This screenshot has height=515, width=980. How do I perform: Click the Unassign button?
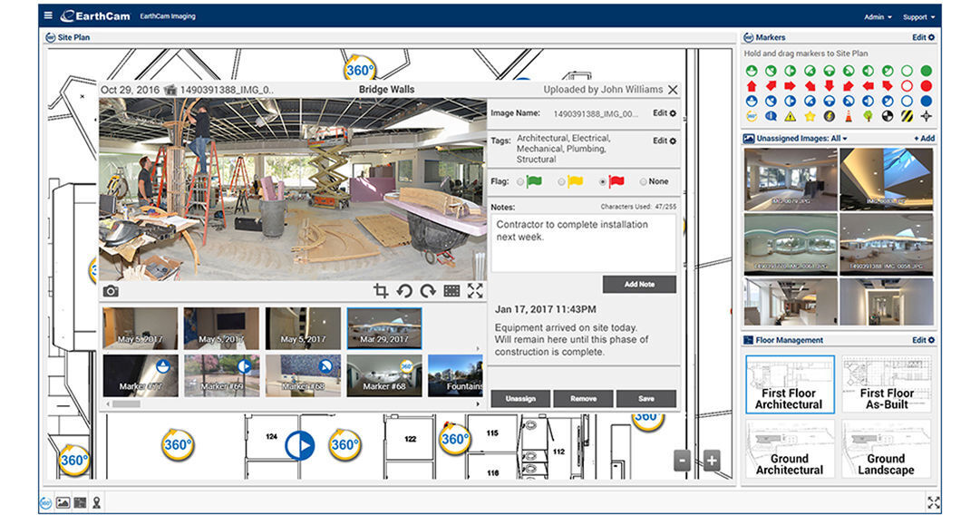520,399
